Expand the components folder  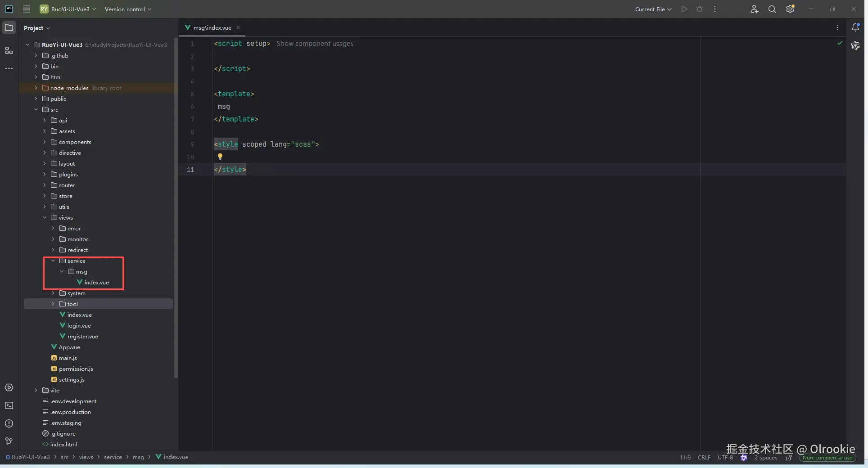coord(45,142)
